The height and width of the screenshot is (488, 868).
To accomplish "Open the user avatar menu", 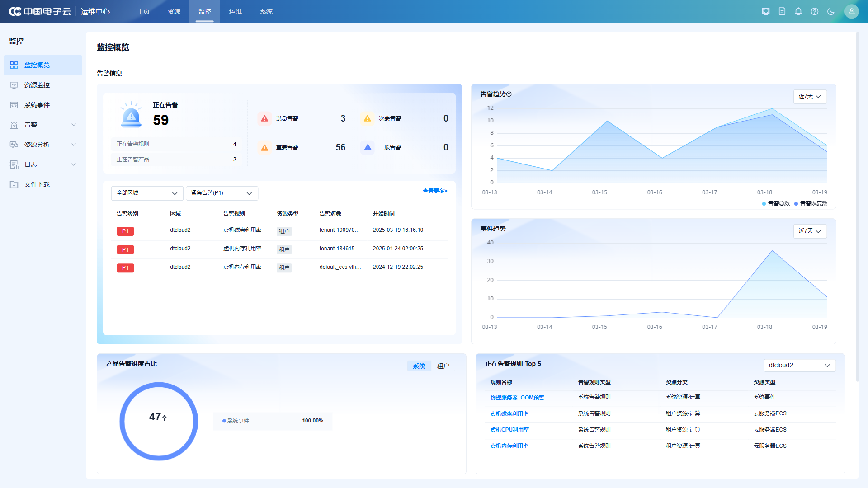I will click(x=852, y=11).
